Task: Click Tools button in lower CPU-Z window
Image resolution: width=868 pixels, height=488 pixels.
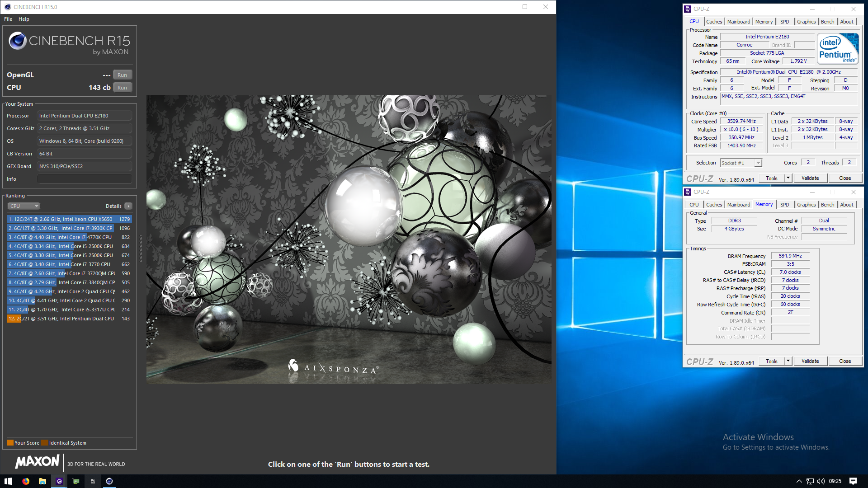Action: pos(771,361)
